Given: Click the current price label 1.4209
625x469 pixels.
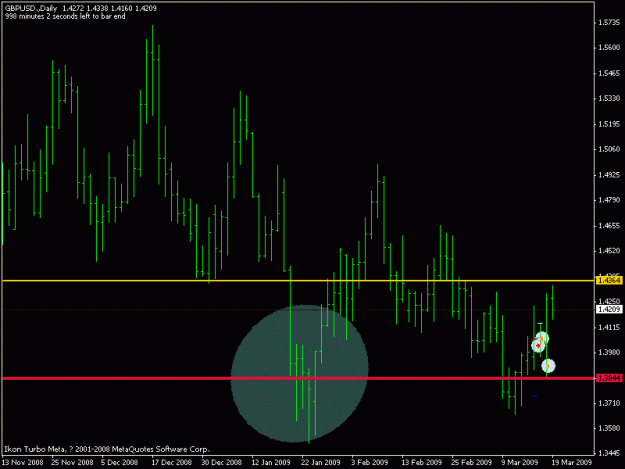Looking at the screenshot, I should click(x=609, y=309).
